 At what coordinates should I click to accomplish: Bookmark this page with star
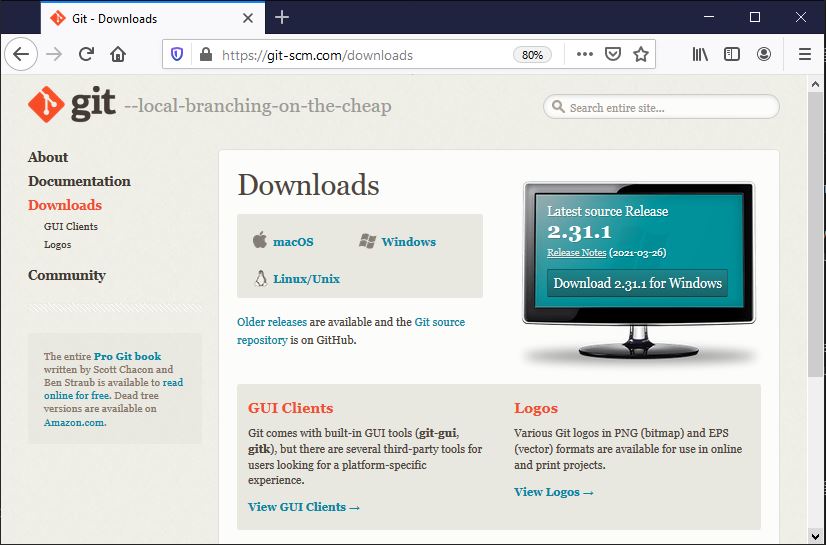coord(641,54)
